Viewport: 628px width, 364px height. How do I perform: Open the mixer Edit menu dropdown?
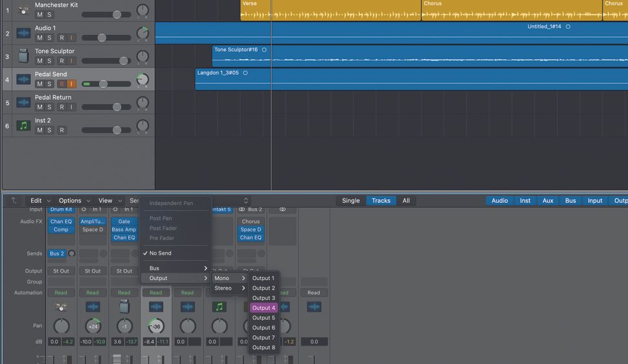pos(40,200)
